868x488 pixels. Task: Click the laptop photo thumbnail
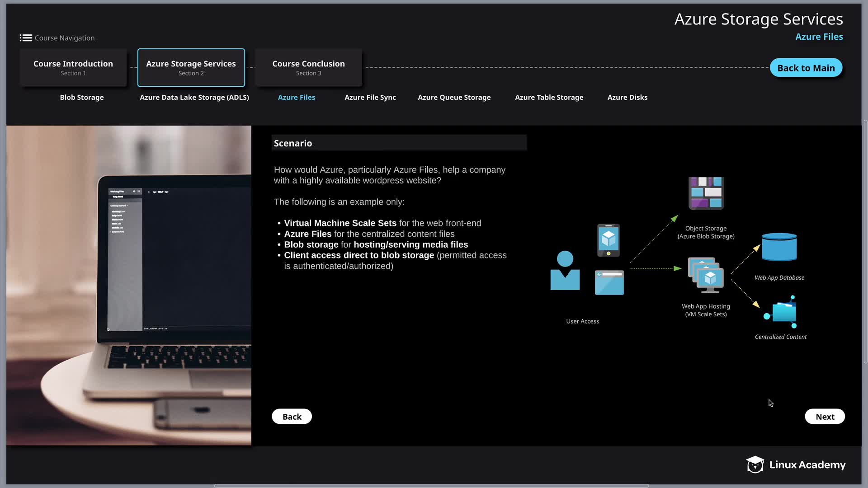coord(129,286)
